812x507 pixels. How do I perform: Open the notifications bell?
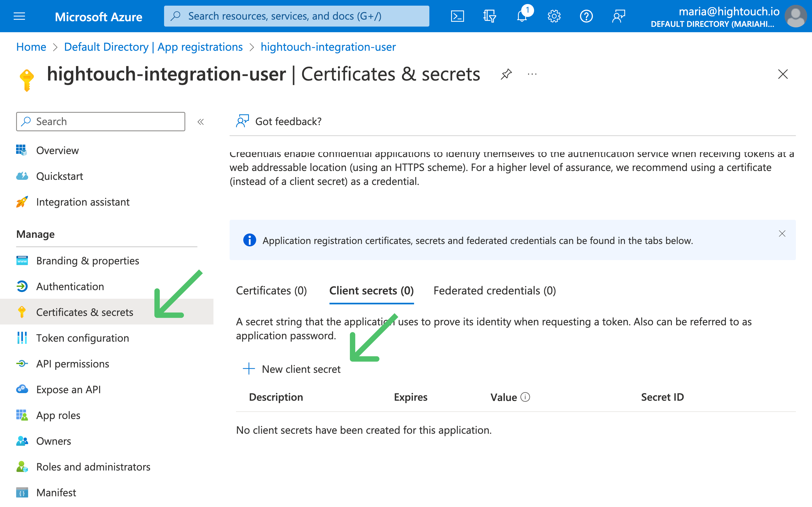point(522,16)
